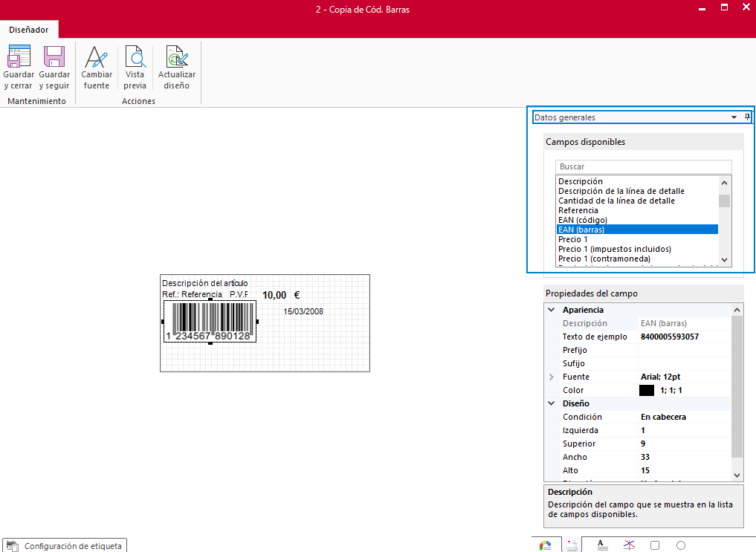Open Configuración de etiqueta button
Image resolution: width=756 pixels, height=552 pixels.
click(65, 546)
